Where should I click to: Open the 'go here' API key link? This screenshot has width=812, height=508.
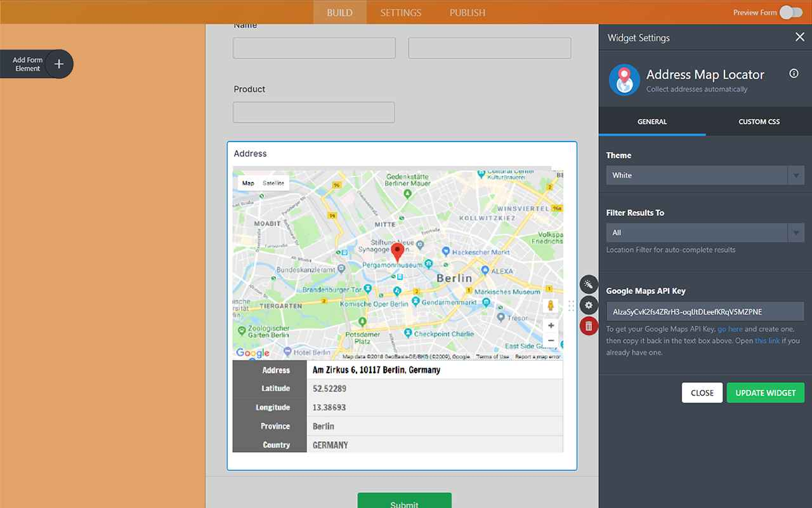point(730,329)
